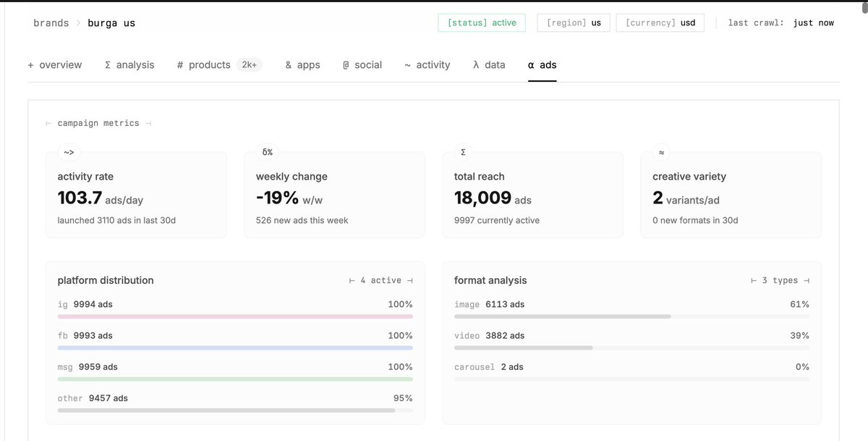Screen dimensions: 868x441
Task: Toggle the [region] us badge
Action: pos(573,22)
